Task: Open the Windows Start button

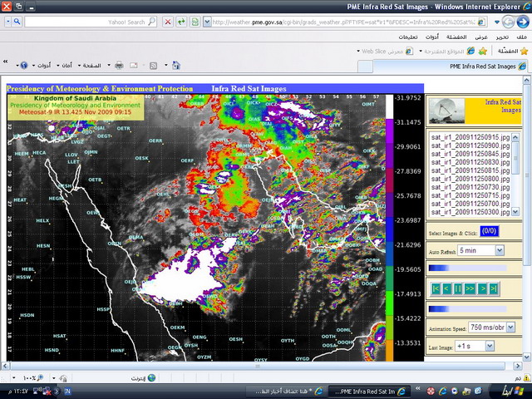Action: pyautogui.click(x=512, y=391)
